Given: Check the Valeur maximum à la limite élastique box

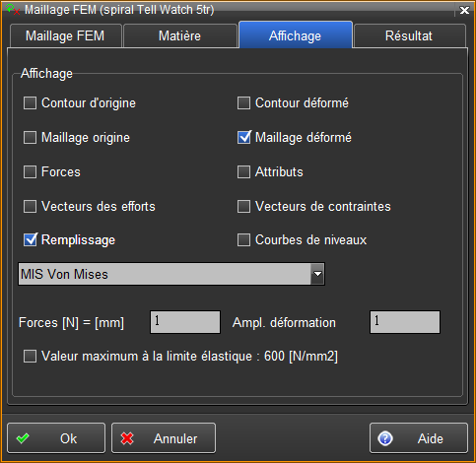Looking at the screenshot, I should [x=30, y=356].
